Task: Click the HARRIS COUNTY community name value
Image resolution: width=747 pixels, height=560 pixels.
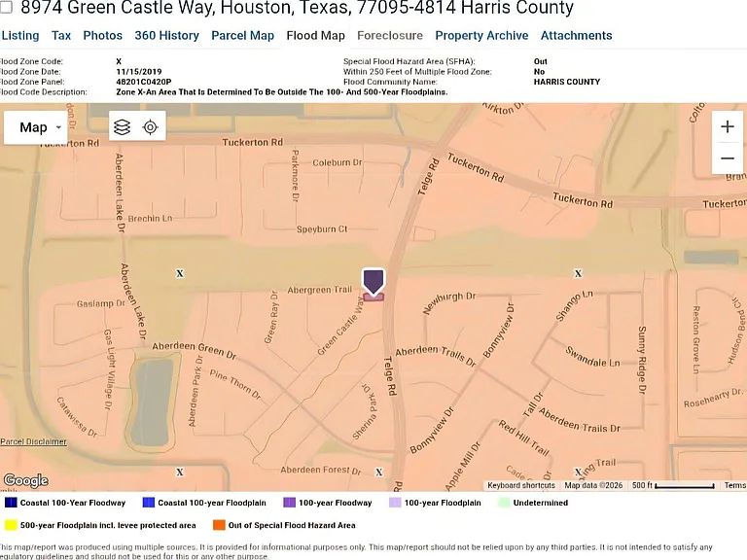Action: point(567,82)
